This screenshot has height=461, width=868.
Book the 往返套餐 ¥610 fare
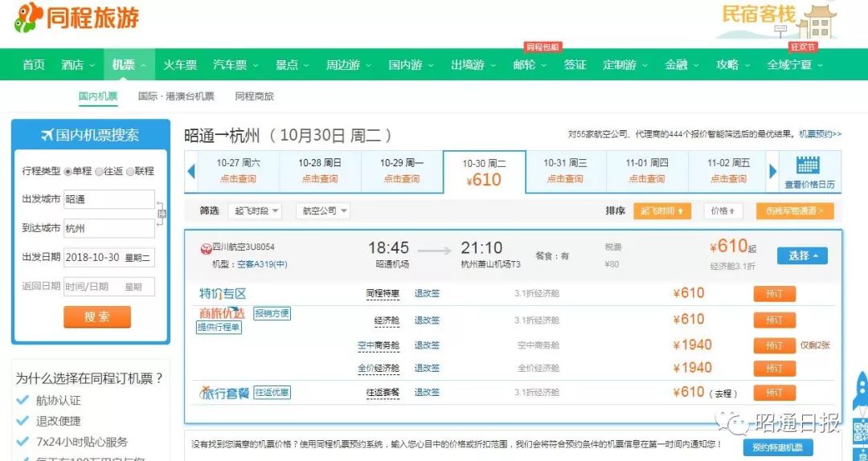775,393
